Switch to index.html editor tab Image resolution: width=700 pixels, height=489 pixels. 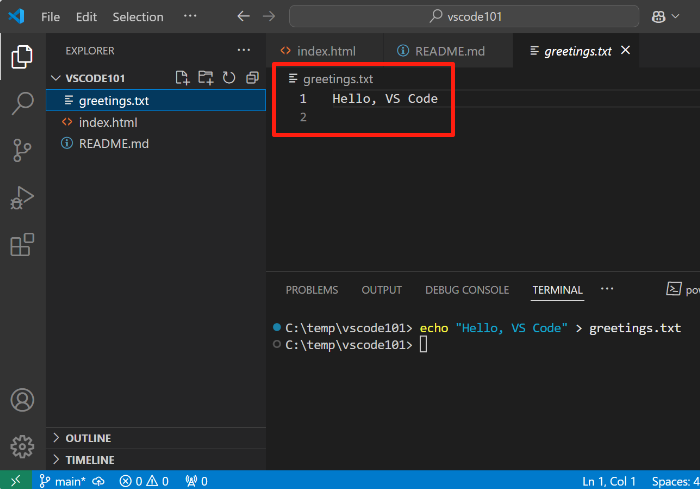coord(325,51)
